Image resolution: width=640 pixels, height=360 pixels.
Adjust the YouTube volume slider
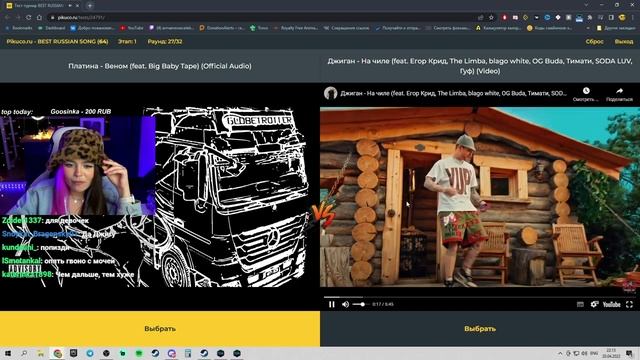pos(360,304)
